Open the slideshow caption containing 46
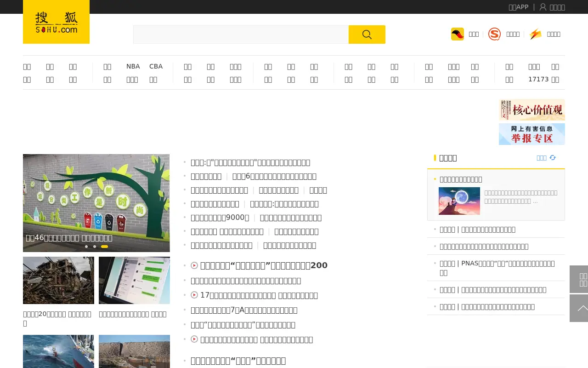The height and width of the screenshot is (368, 588). coord(69,238)
